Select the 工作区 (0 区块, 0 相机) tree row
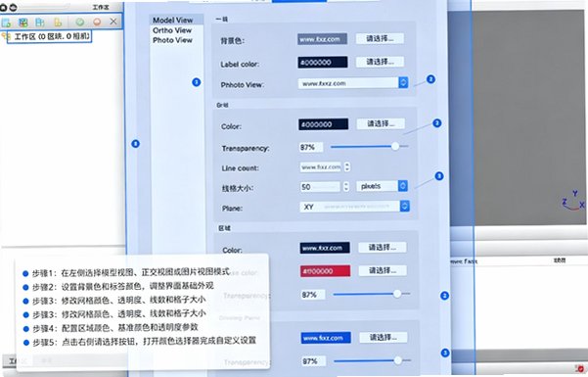This screenshot has width=588, height=377. pos(49,37)
